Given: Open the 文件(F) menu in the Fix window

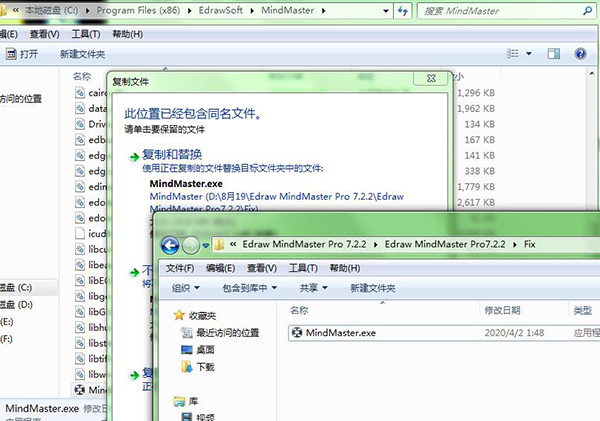Looking at the screenshot, I should click(x=180, y=268).
